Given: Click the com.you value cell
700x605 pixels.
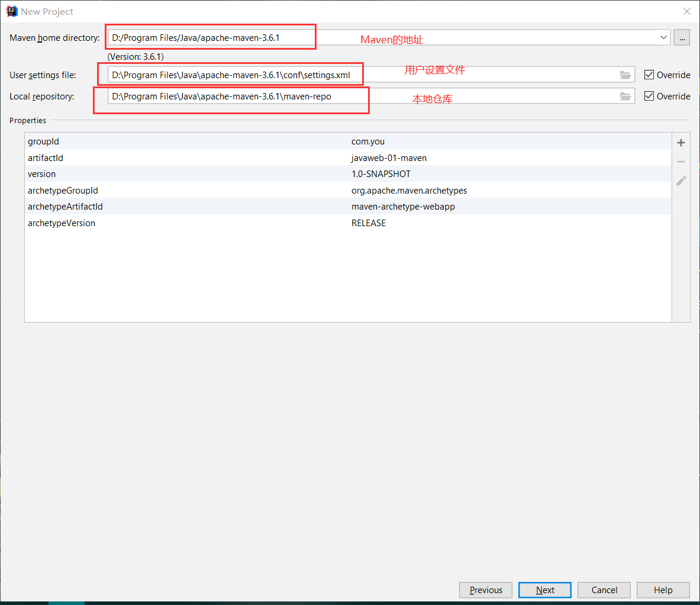Looking at the screenshot, I should (368, 141).
